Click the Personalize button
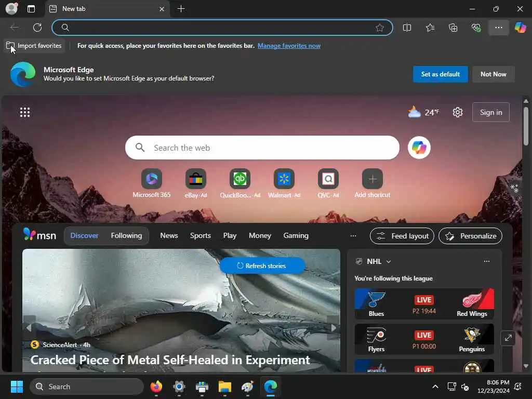This screenshot has height=399, width=532. tap(470, 236)
